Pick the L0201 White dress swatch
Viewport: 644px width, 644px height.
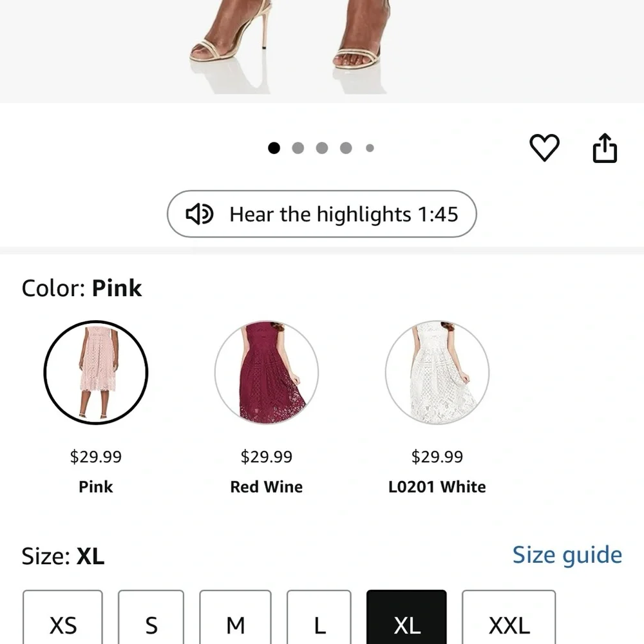click(x=437, y=372)
